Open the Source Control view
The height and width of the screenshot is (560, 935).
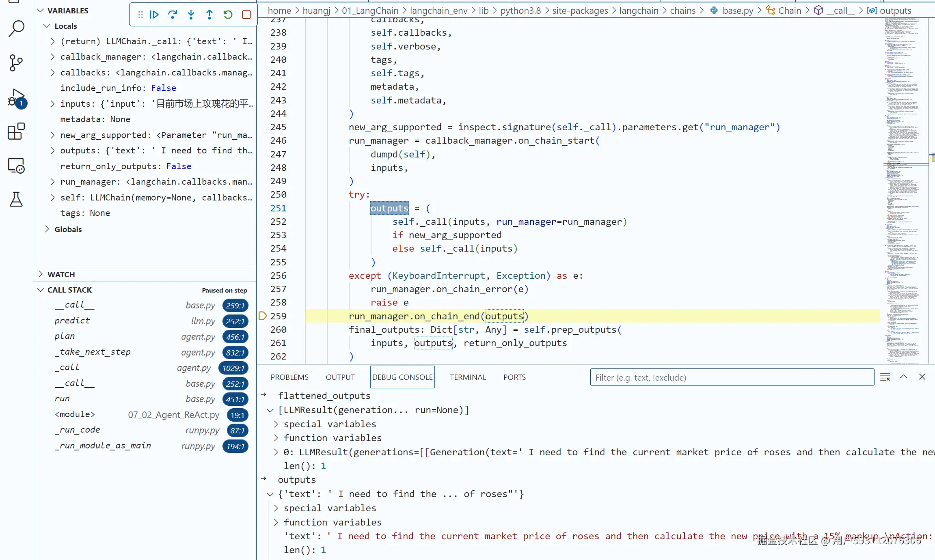pos(16,63)
